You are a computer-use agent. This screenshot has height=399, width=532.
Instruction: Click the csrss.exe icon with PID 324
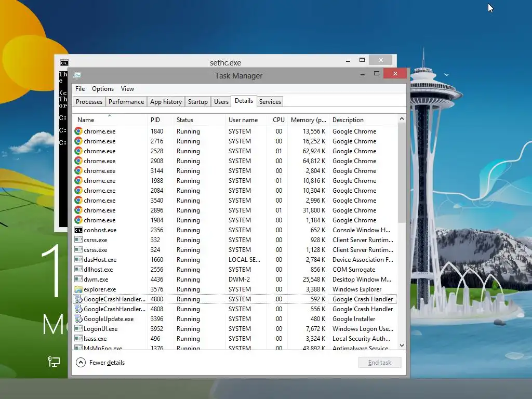pyautogui.click(x=78, y=250)
